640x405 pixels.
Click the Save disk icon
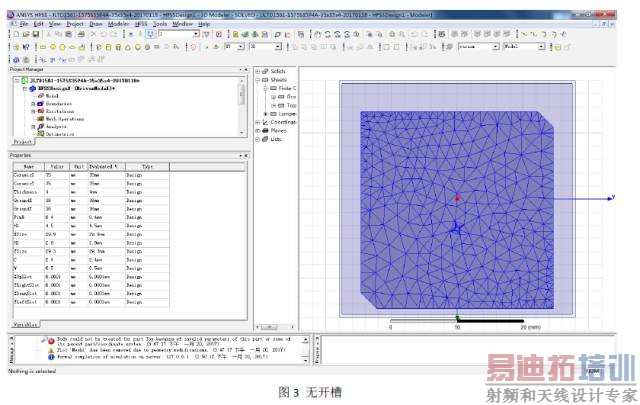[x=36, y=34]
